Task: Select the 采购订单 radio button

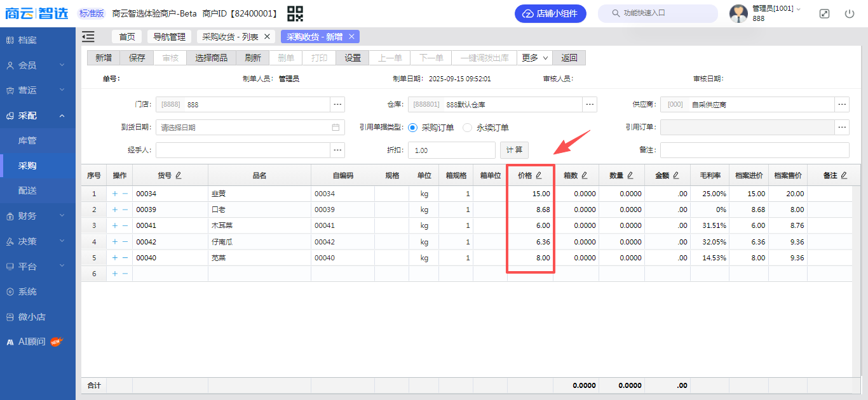Action: [413, 127]
